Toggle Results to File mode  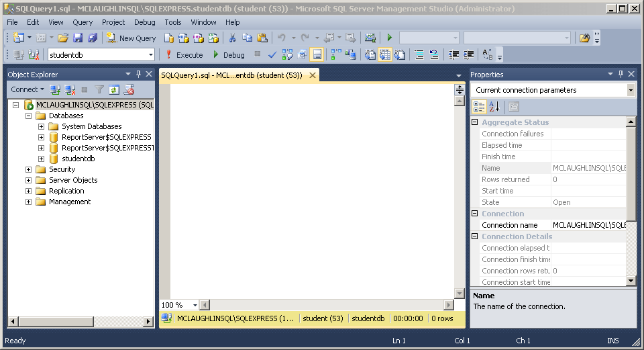[x=400, y=54]
